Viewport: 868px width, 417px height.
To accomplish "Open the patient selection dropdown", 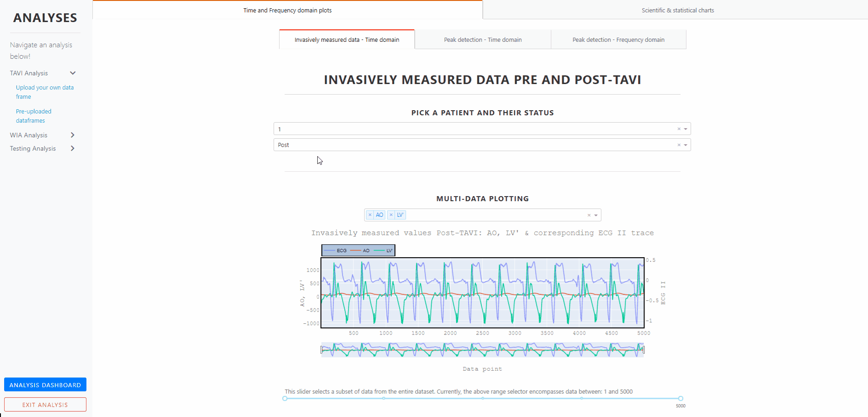I will 685,129.
